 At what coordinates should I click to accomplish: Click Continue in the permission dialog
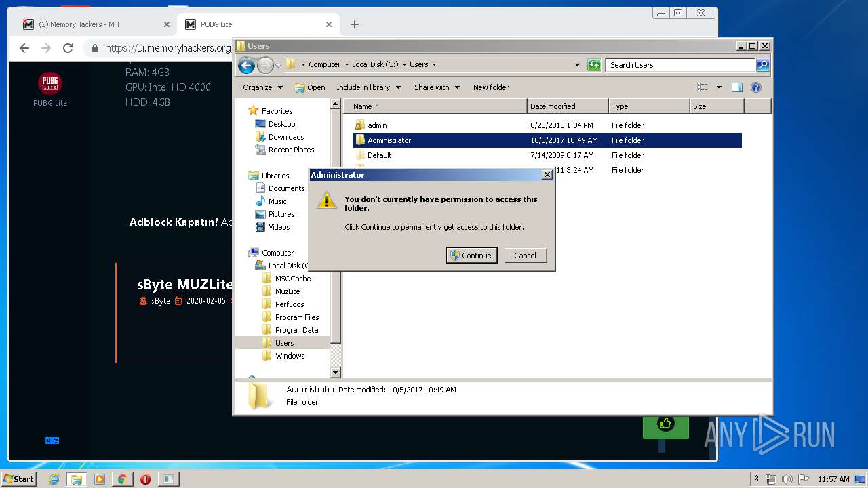tap(471, 256)
